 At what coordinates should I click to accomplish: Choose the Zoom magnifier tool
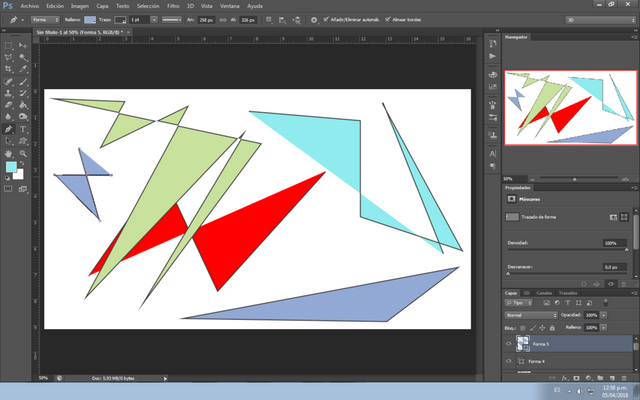click(x=23, y=153)
